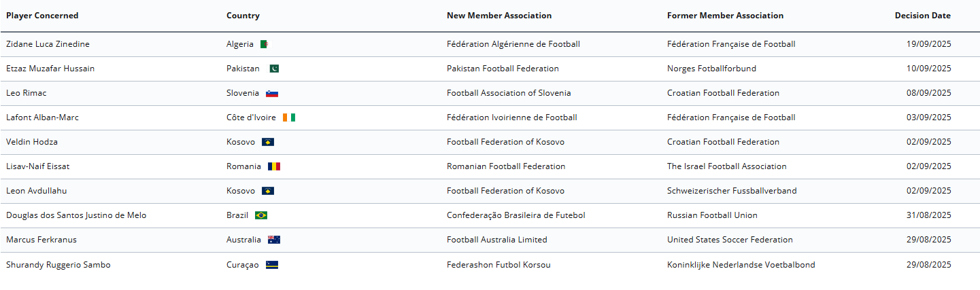The width and height of the screenshot is (980, 290).
Task: Click the Pakistan flag icon
Action: tap(274, 69)
